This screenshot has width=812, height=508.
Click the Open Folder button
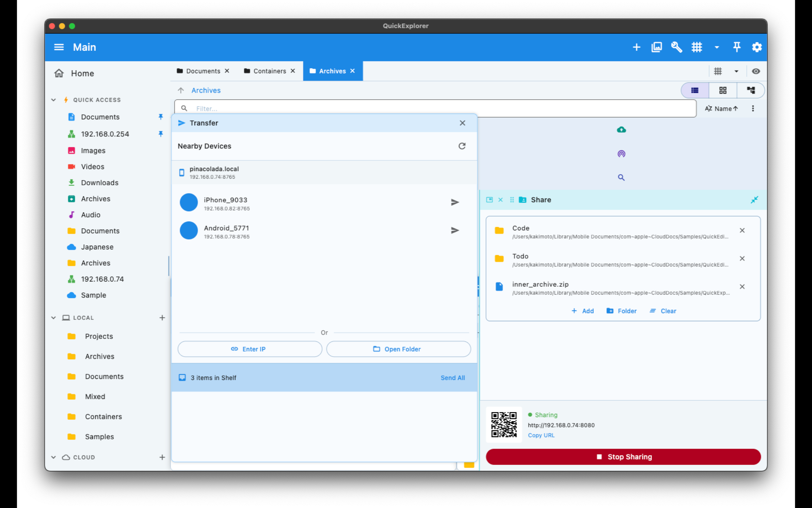(x=398, y=349)
